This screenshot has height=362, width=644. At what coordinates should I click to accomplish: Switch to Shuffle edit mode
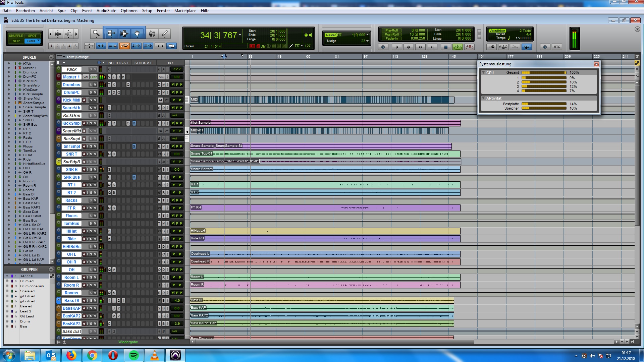click(x=16, y=36)
